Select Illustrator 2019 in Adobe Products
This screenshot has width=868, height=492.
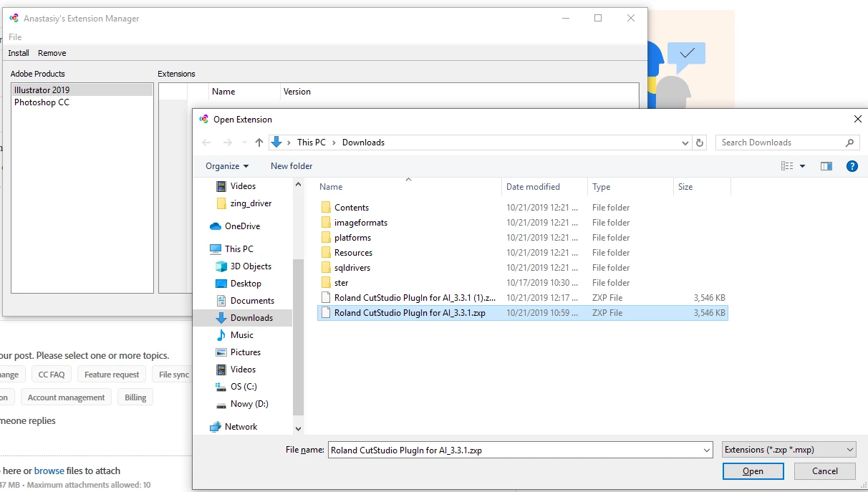coord(82,90)
